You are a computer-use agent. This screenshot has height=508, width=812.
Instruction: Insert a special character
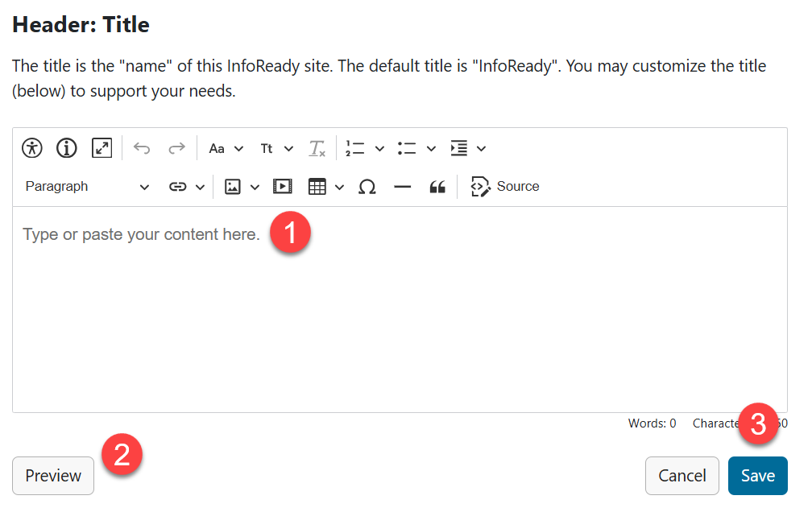[x=367, y=186]
